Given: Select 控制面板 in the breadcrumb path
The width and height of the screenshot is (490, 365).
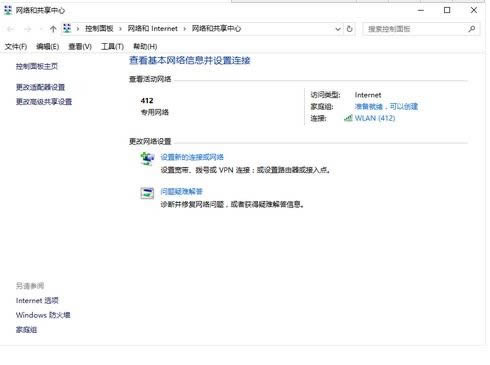Looking at the screenshot, I should pos(99,29).
